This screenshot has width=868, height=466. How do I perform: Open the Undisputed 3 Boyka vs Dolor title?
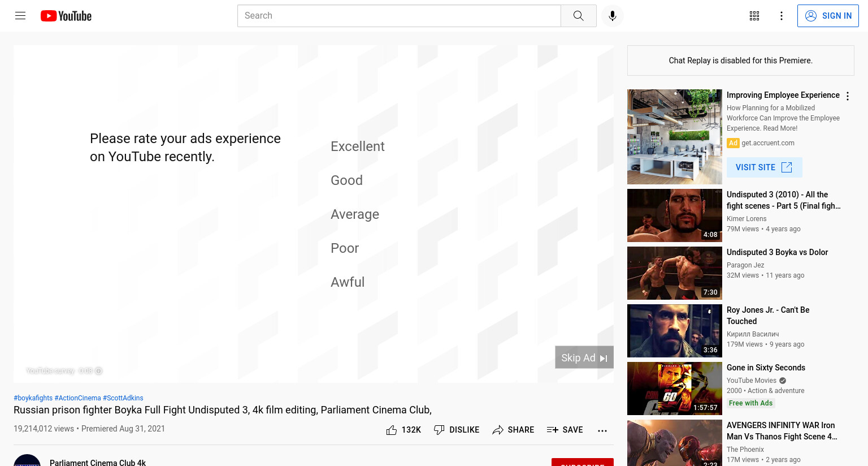point(777,252)
